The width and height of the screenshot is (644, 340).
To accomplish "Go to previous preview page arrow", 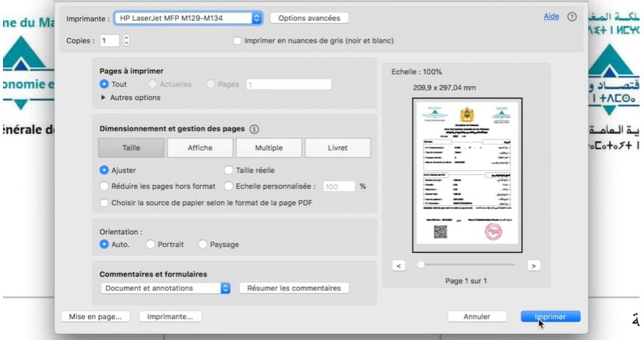I will 398,265.
